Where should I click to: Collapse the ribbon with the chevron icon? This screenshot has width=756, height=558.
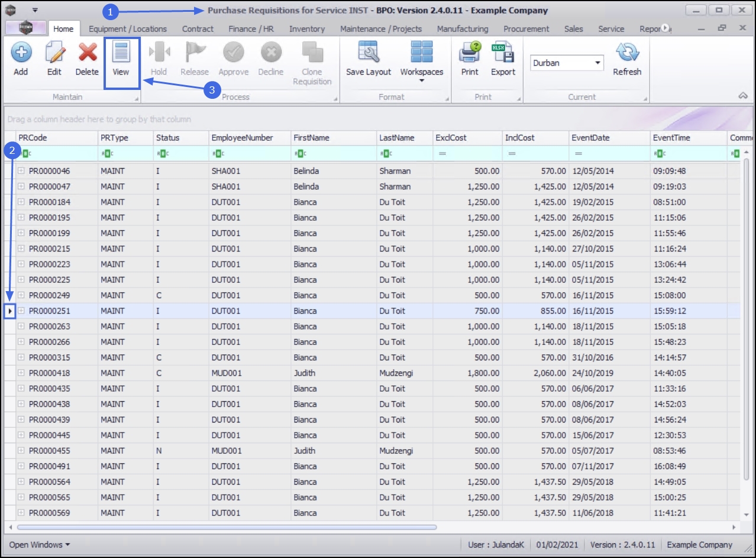coord(744,96)
